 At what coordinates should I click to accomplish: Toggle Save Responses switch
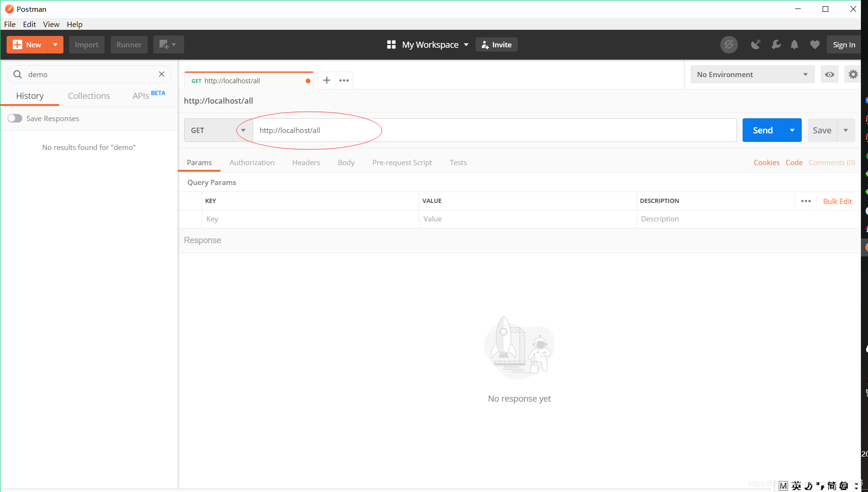(x=15, y=118)
